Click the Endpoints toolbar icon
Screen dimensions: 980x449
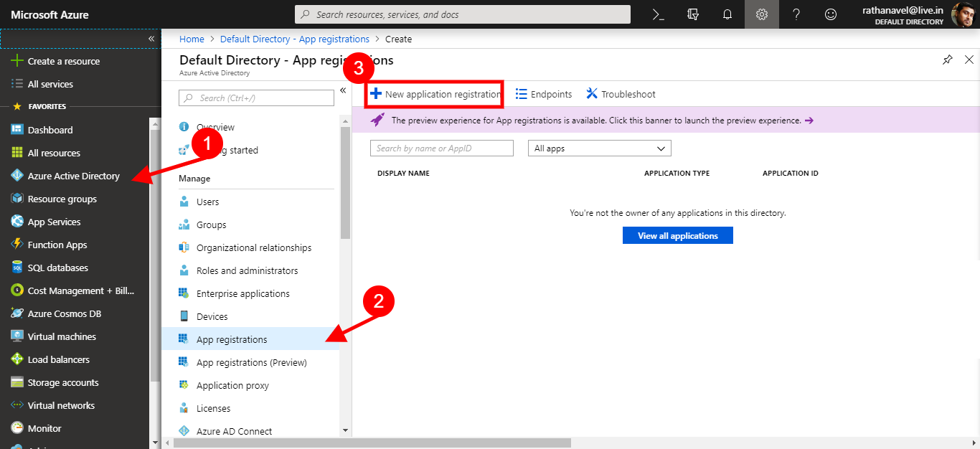pyautogui.click(x=543, y=93)
